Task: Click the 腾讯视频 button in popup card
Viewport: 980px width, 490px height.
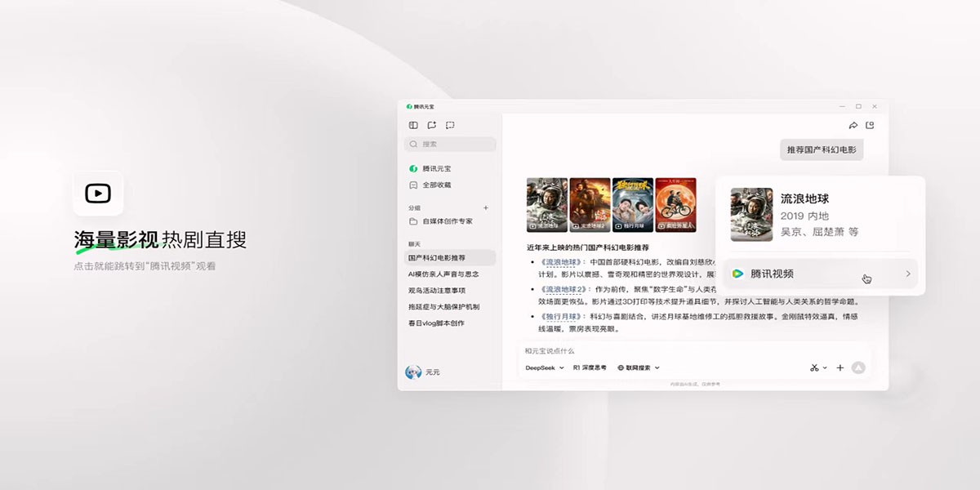Action: point(820,274)
